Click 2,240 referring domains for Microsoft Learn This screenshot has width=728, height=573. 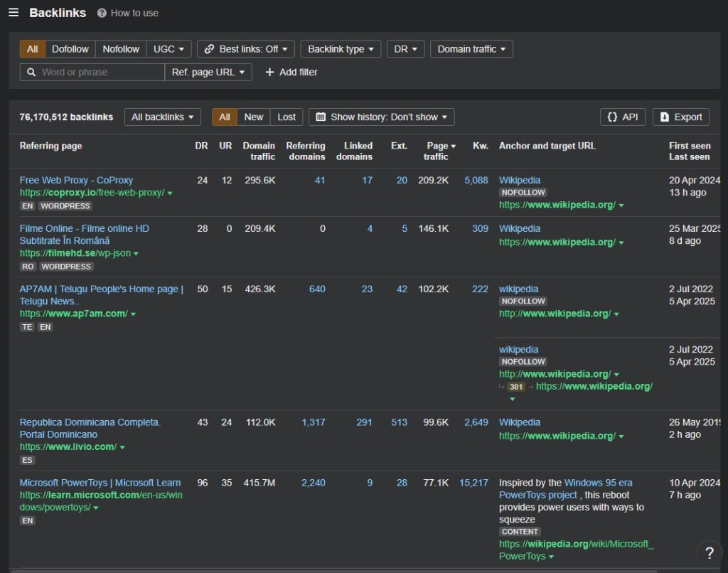pos(314,483)
